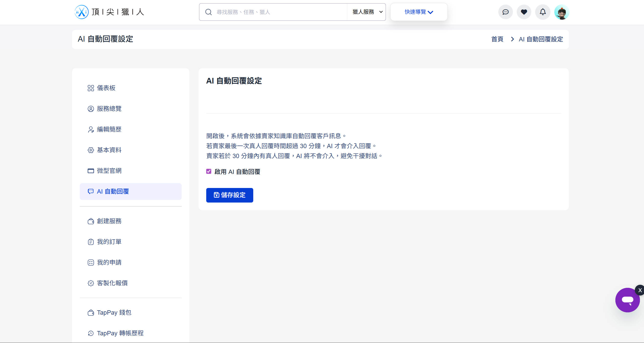Click the search magnifier icon

[209, 12]
